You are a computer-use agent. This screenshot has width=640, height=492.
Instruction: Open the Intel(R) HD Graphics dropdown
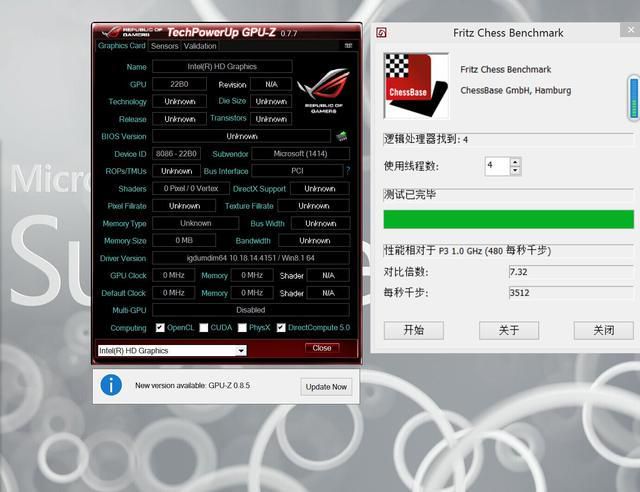click(241, 351)
